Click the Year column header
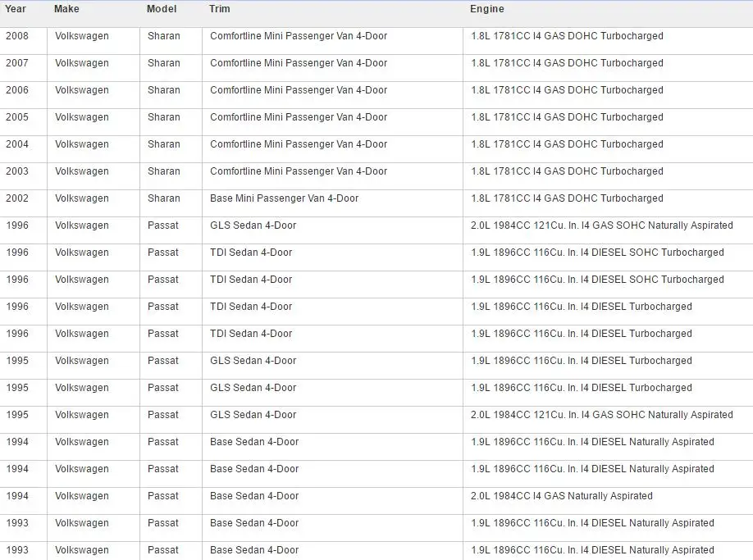 [x=16, y=9]
